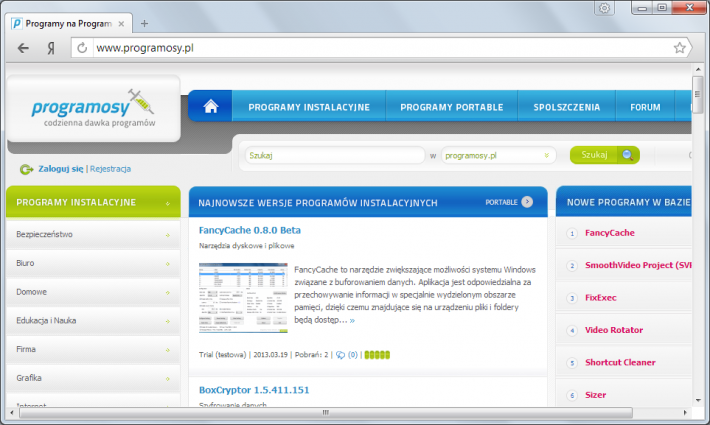Click the Szukaj search button
Image resolution: width=710 pixels, height=425 pixels.
point(604,155)
